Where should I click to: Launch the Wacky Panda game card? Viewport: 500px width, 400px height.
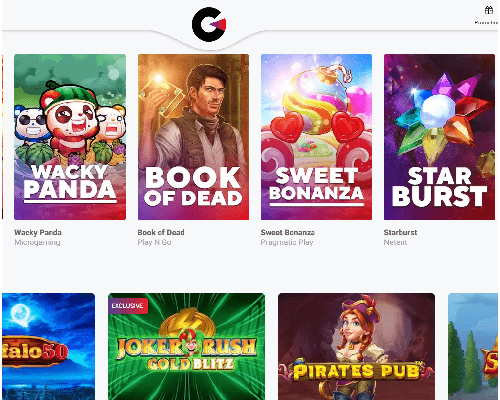(x=70, y=137)
